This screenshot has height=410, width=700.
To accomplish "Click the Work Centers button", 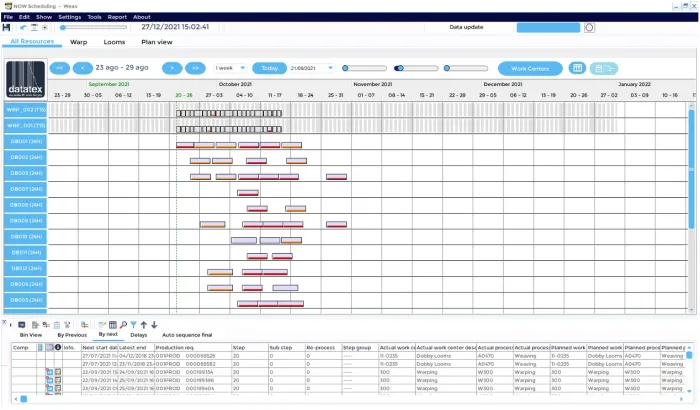I will click(530, 68).
